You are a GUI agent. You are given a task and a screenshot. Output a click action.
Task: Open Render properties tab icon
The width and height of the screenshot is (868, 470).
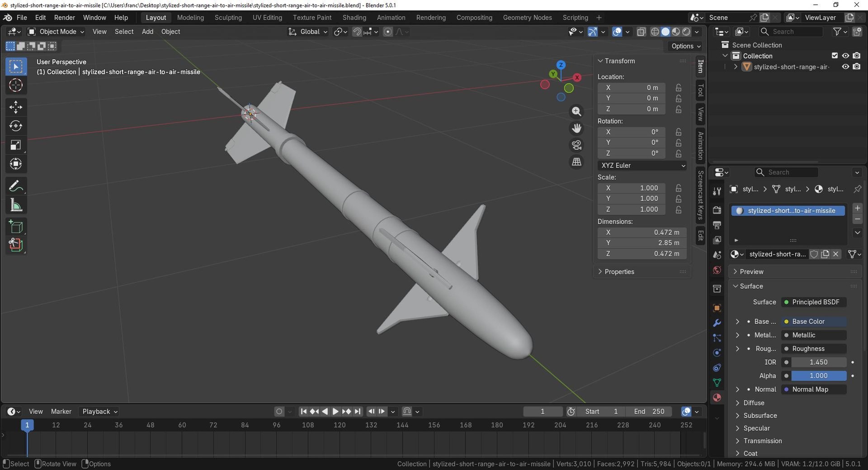[x=717, y=210]
